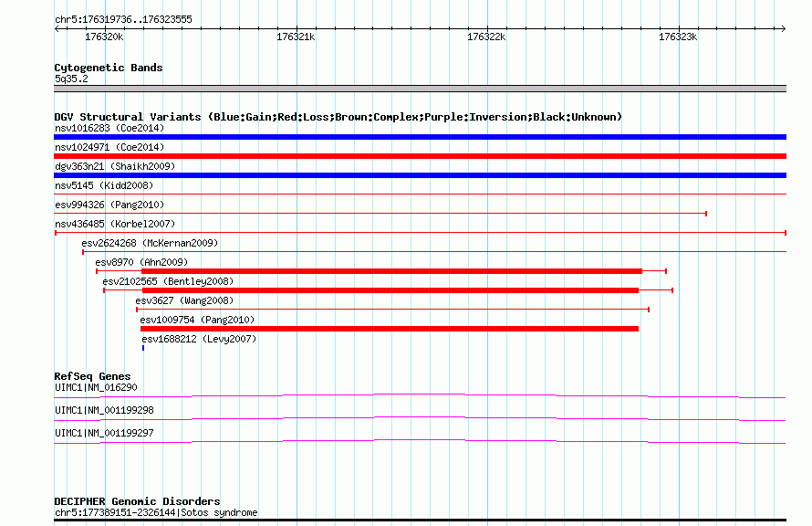Open the esv2102565 (Bentley2008) variant label
This screenshot has width=812, height=526.
tap(168, 281)
